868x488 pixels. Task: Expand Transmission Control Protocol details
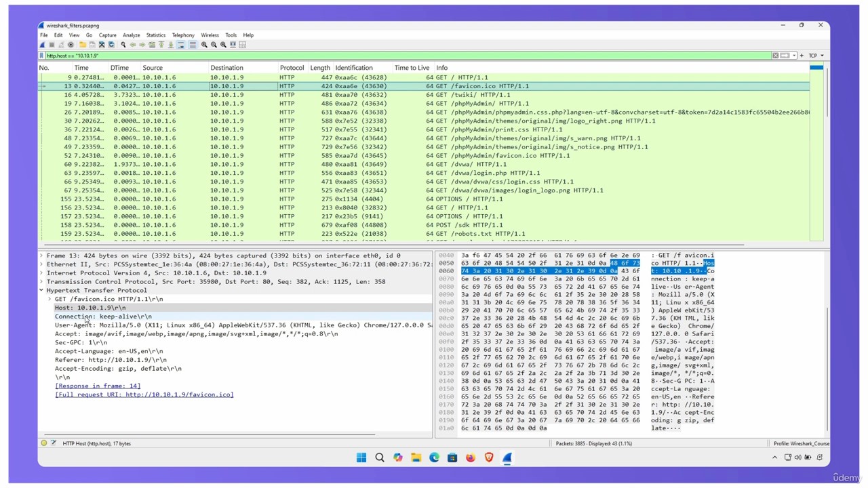pos(42,282)
